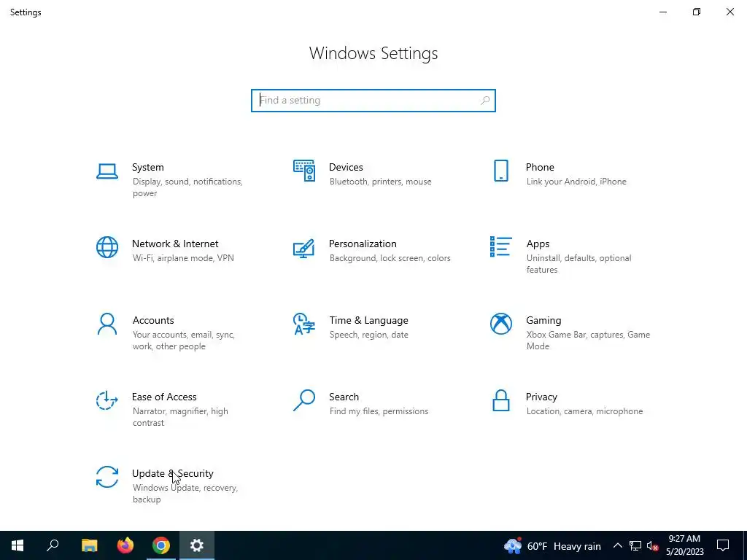This screenshot has width=747, height=560.
Task: Open taskbar search magnifier
Action: [53, 545]
